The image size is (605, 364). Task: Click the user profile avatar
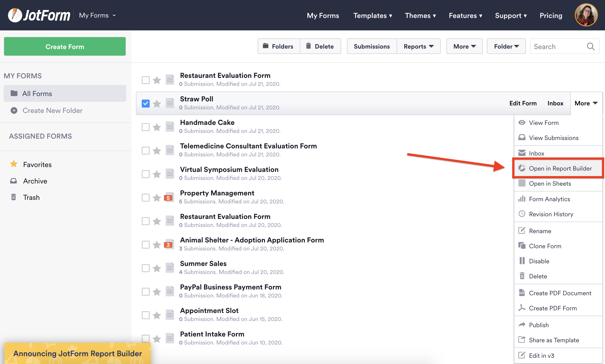pos(586,15)
